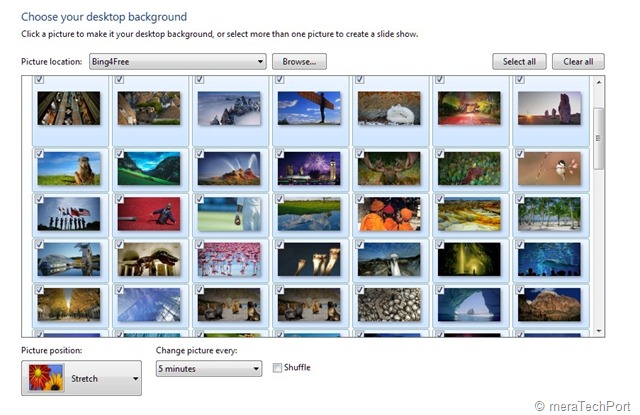
Task: Pick the soldiers raising flags wallpaper
Action: (69, 214)
